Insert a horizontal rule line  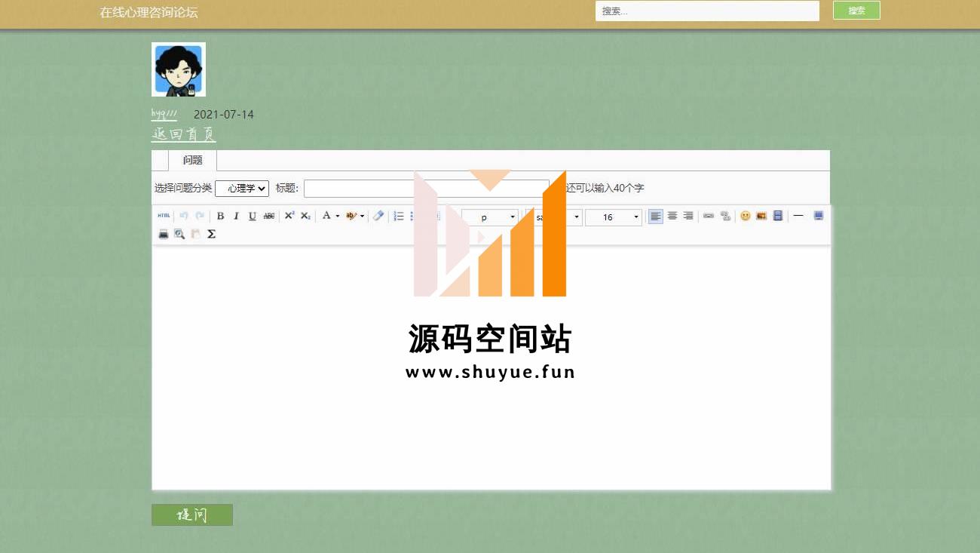click(798, 217)
